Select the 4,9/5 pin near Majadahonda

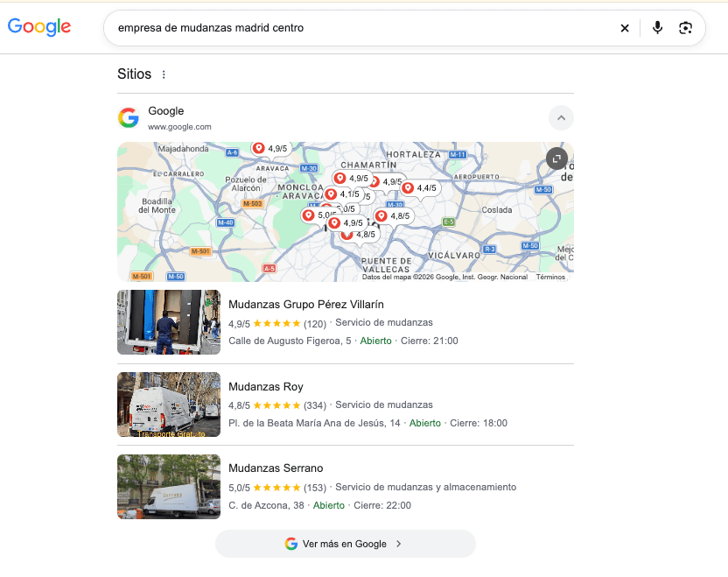click(270, 149)
